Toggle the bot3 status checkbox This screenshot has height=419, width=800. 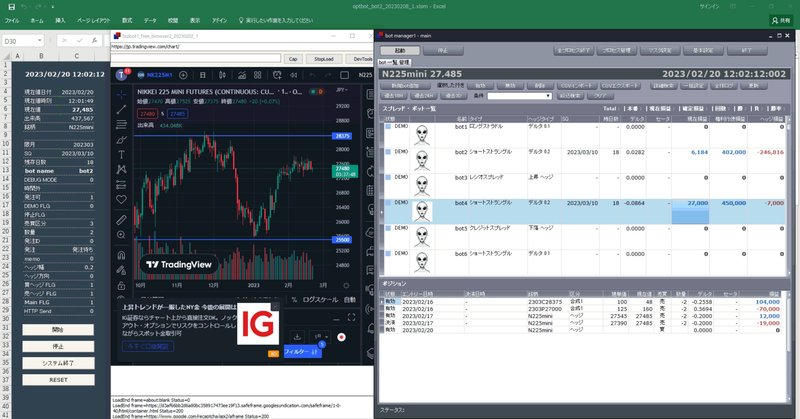[x=388, y=178]
